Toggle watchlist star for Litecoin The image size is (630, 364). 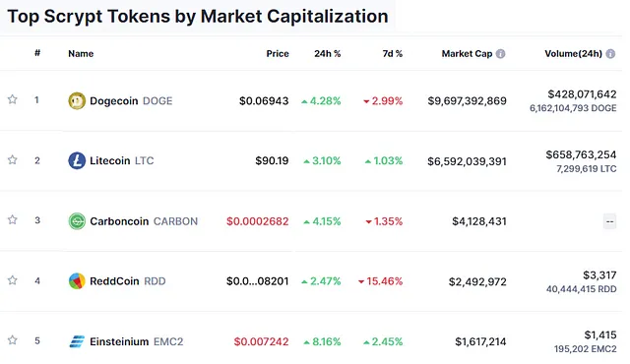point(13,159)
